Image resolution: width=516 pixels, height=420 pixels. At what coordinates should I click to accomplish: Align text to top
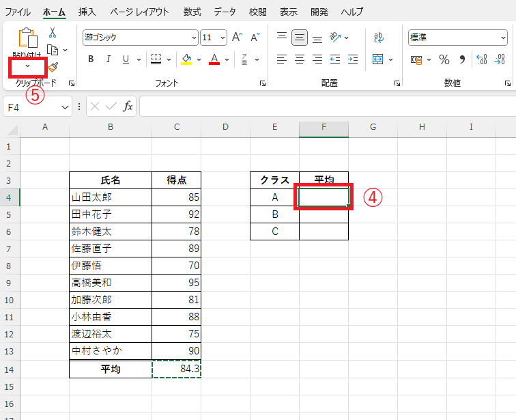[x=282, y=37]
